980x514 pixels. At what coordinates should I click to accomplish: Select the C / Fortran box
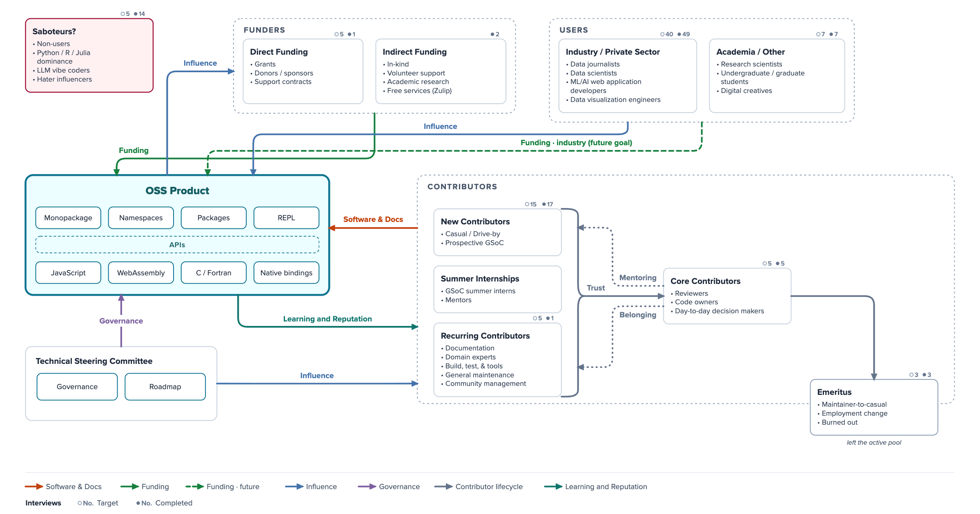click(x=214, y=273)
